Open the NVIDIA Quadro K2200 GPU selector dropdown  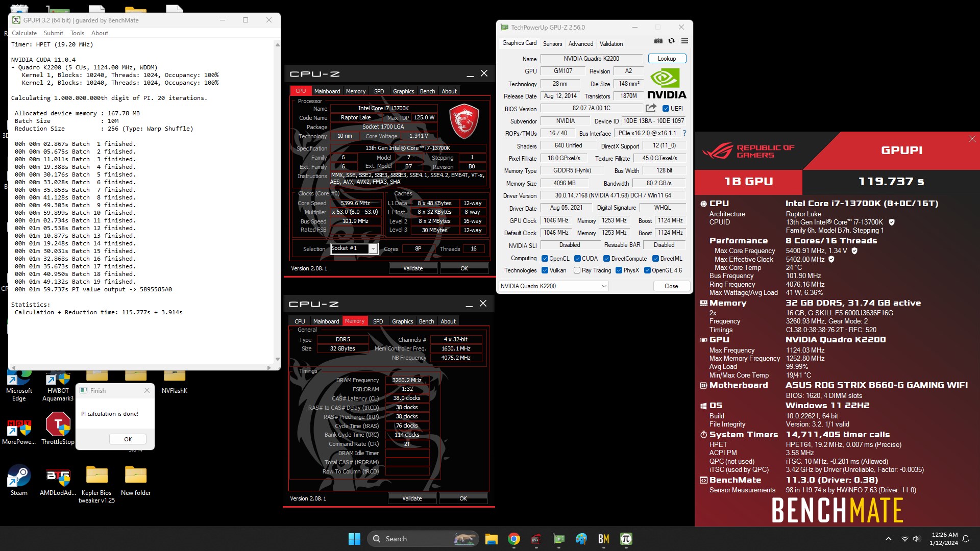pos(553,286)
